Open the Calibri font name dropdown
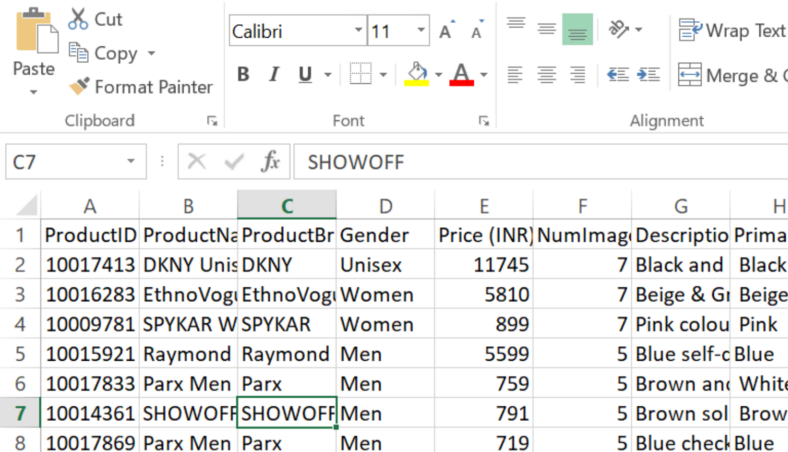788x452 pixels. click(x=358, y=31)
